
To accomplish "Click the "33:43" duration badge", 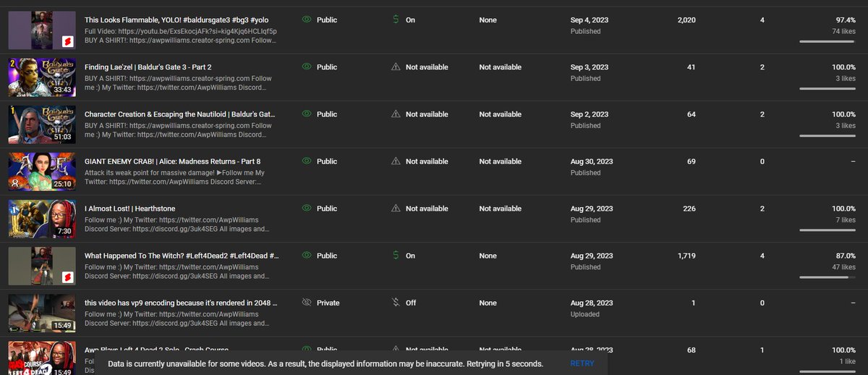I will [x=62, y=90].
